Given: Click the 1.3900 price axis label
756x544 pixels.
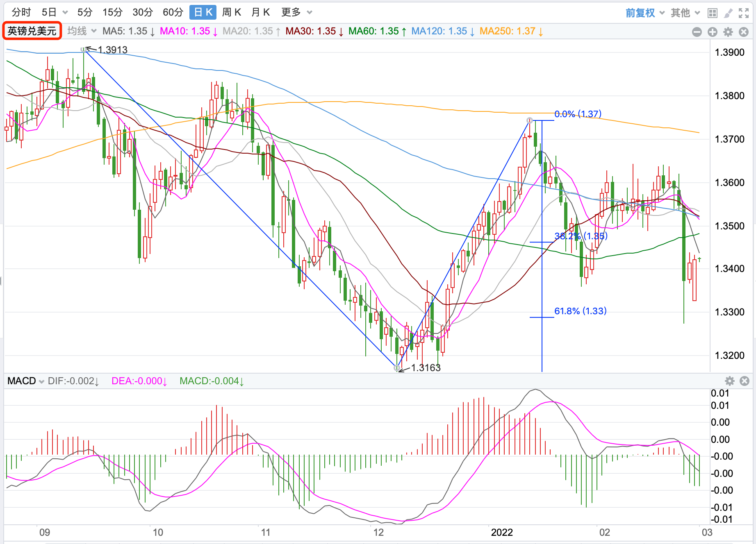Looking at the screenshot, I should [x=730, y=52].
